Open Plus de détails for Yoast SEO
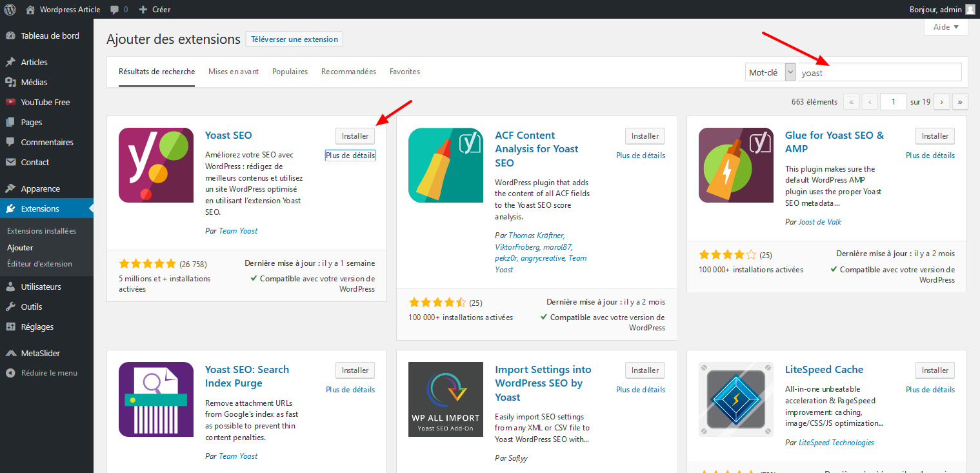 (350, 156)
